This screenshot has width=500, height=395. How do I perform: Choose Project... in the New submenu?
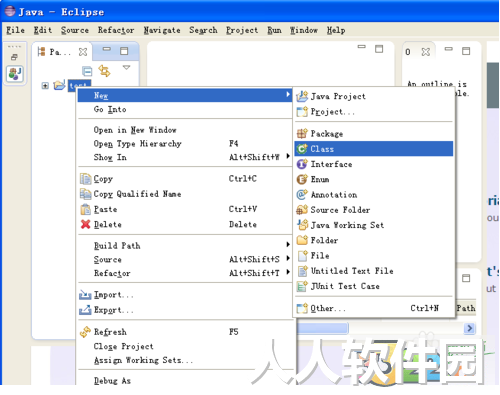point(373,112)
